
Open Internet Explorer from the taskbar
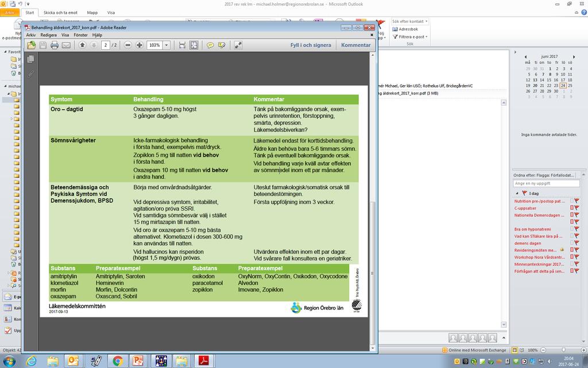coord(32,361)
